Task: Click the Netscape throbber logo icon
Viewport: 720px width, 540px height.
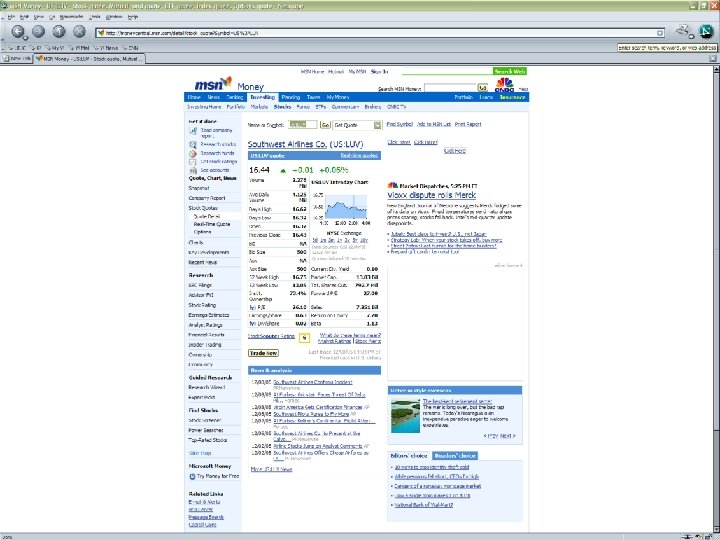Action: tap(705, 31)
